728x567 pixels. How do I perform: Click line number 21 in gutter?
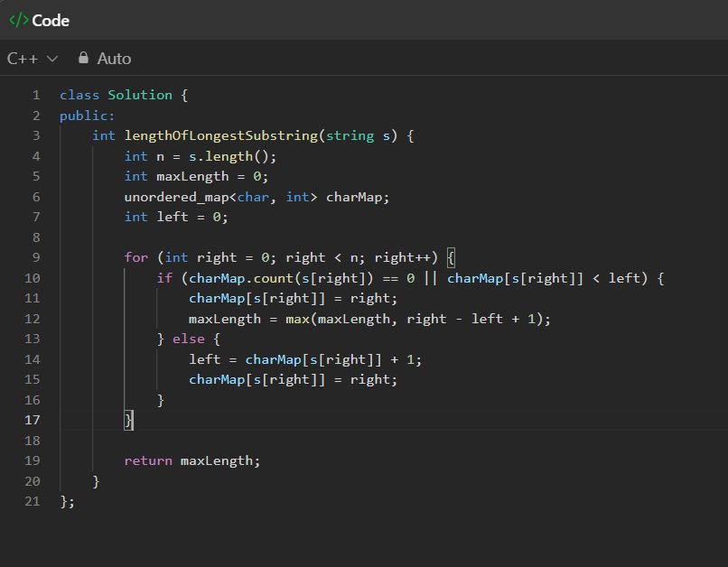[x=32, y=501]
